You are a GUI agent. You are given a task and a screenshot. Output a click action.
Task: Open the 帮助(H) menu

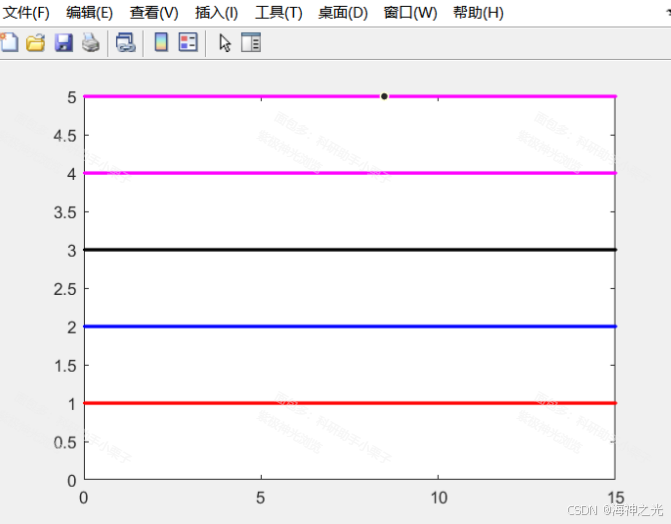[x=478, y=13]
